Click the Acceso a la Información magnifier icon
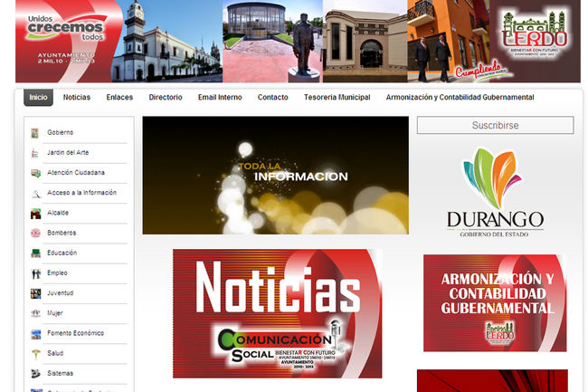588x392 pixels. tap(35, 194)
